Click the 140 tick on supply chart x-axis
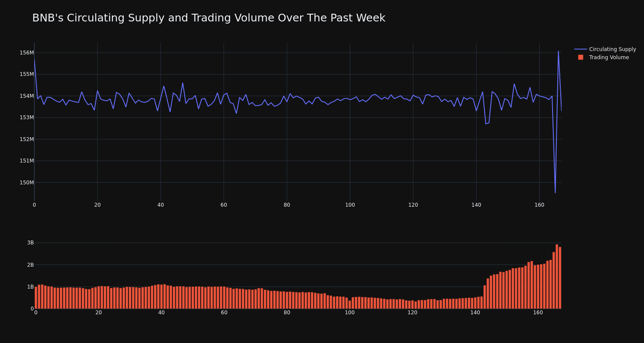The image size is (644, 343). (x=476, y=205)
